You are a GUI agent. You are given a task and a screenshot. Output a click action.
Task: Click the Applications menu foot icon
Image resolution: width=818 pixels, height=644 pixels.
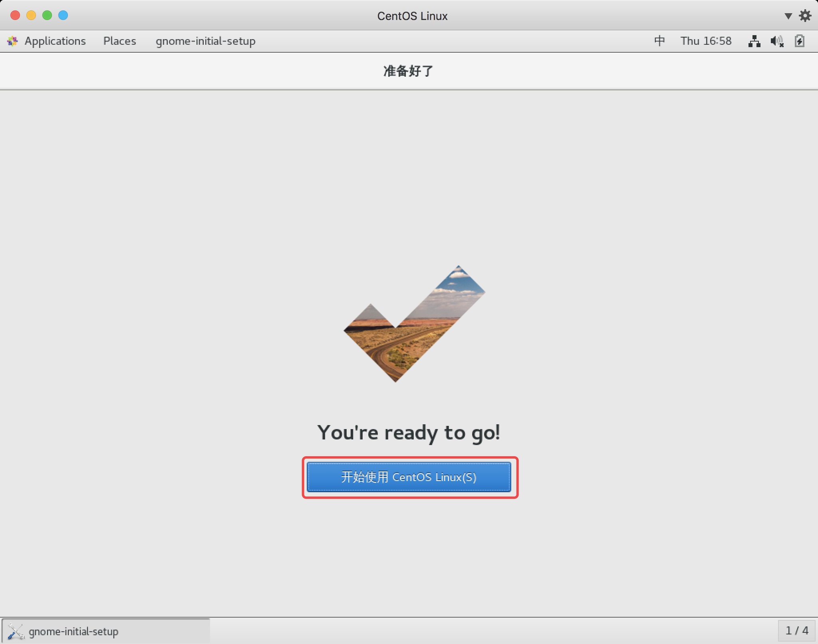pos(12,41)
